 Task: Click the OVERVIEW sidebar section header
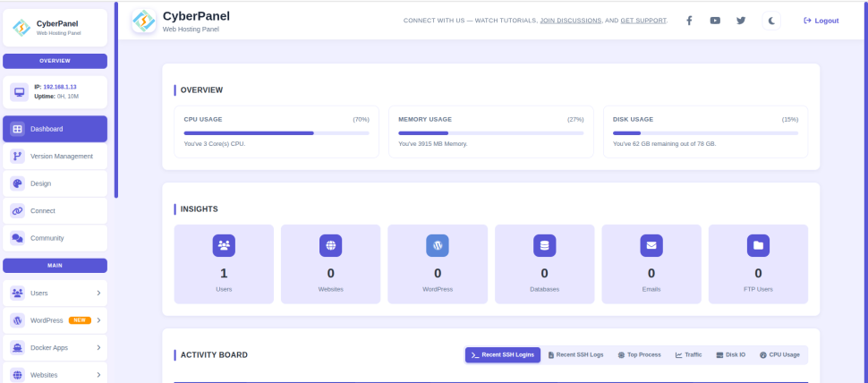55,61
